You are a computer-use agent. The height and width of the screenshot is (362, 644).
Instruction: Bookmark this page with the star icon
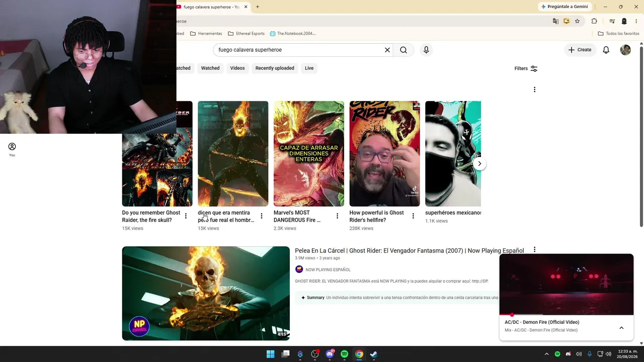tap(577, 21)
